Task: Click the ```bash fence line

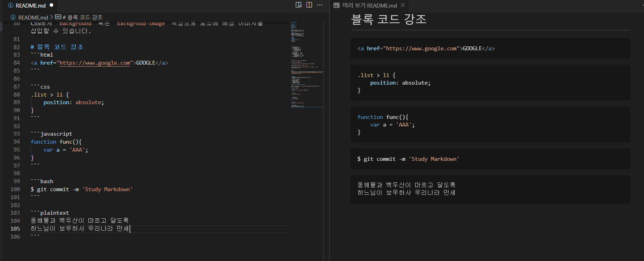Action: (x=42, y=181)
